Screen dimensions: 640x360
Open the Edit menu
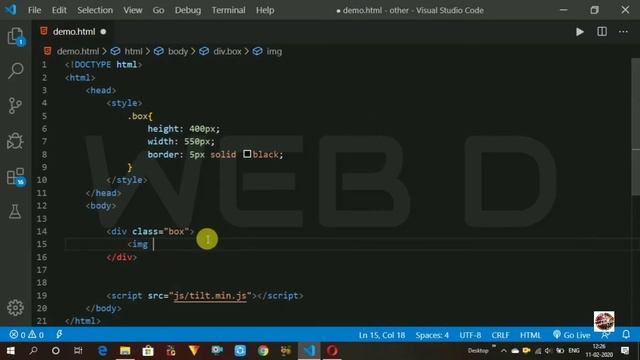[x=59, y=10]
